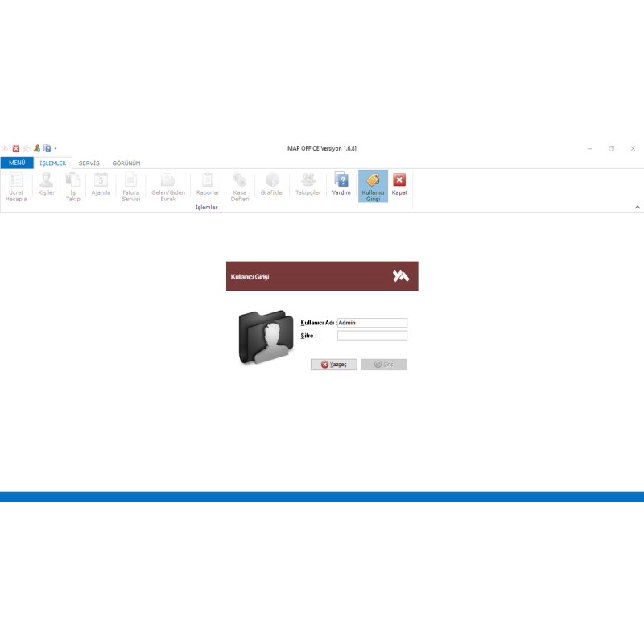Focus the Şifre password field
The image size is (644, 644).
[372, 336]
